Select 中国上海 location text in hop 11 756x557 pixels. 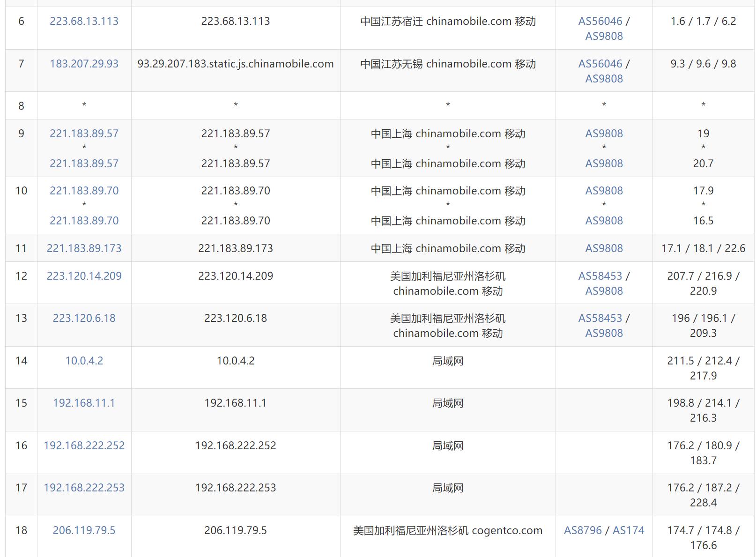(x=448, y=248)
